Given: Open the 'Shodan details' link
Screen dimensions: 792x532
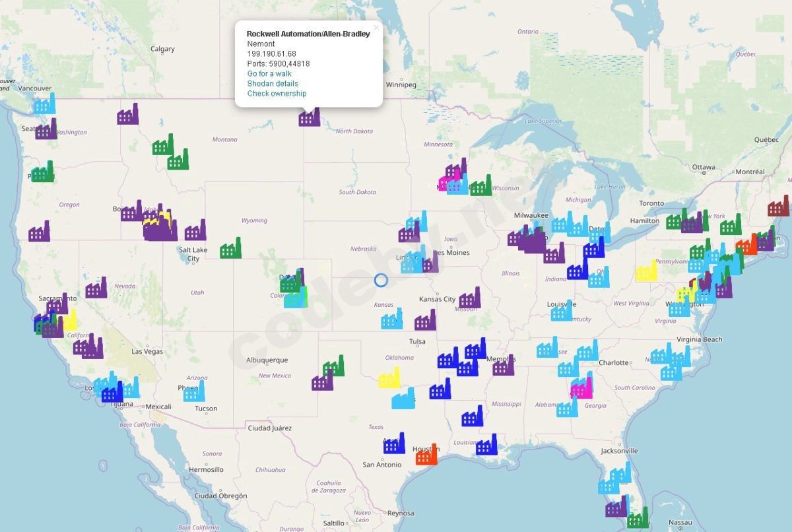Looking at the screenshot, I should (273, 83).
